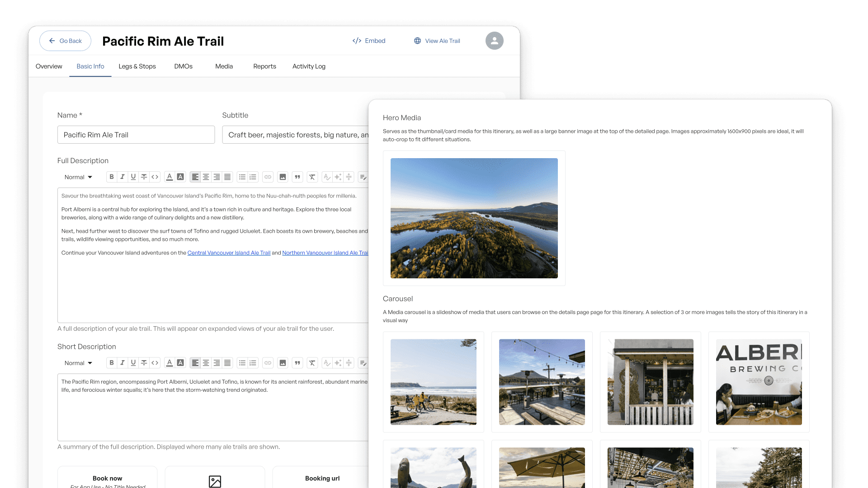The image size is (868, 488).
Task: Click the code icon in Short Description toolbar
Action: (155, 363)
